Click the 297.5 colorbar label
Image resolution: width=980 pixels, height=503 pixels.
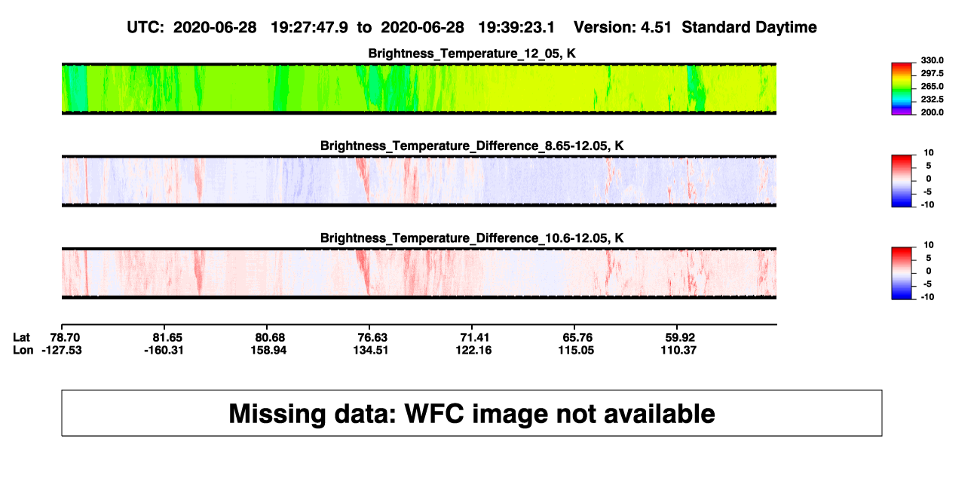(933, 73)
